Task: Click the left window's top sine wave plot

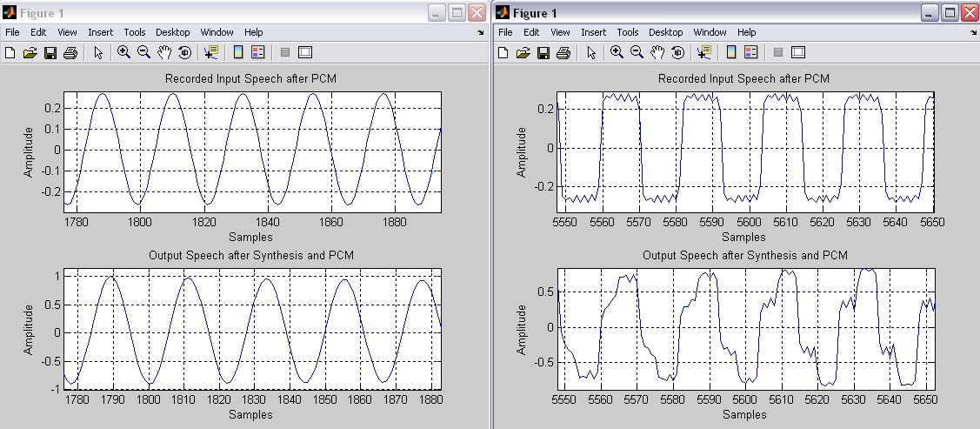Action: 252,151
